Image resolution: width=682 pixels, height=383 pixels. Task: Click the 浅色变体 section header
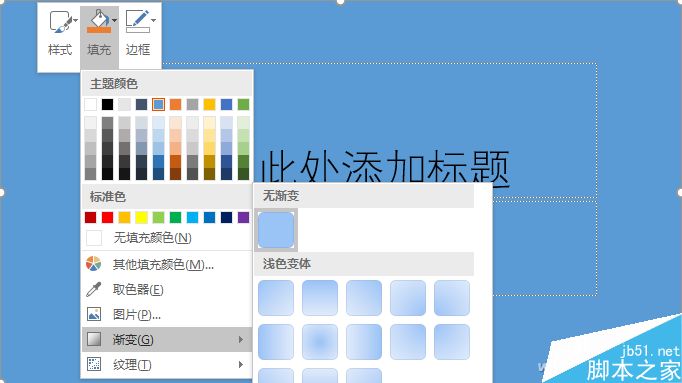tap(364, 263)
